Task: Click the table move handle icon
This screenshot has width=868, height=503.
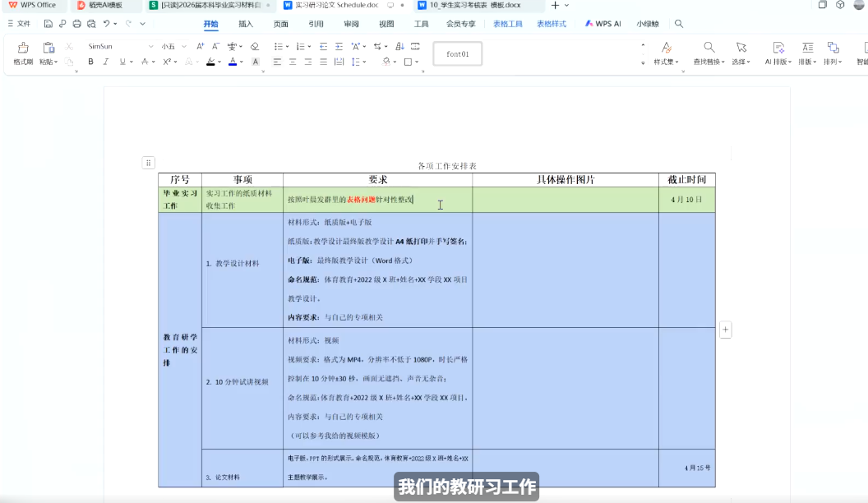Action: [148, 163]
